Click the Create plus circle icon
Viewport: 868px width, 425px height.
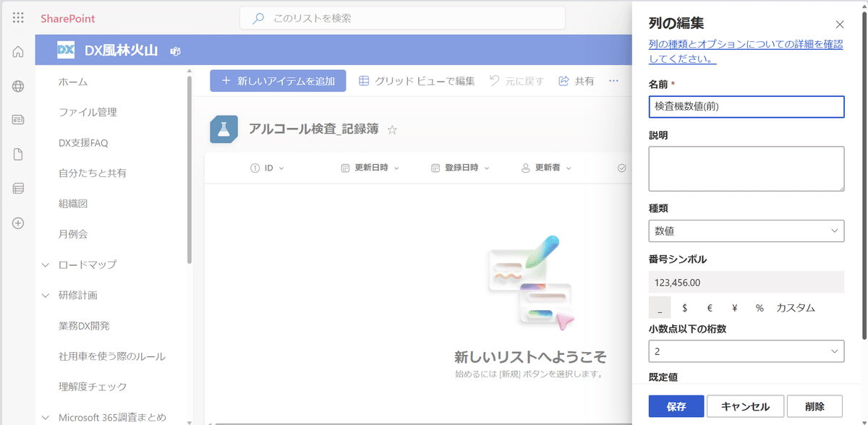[18, 223]
